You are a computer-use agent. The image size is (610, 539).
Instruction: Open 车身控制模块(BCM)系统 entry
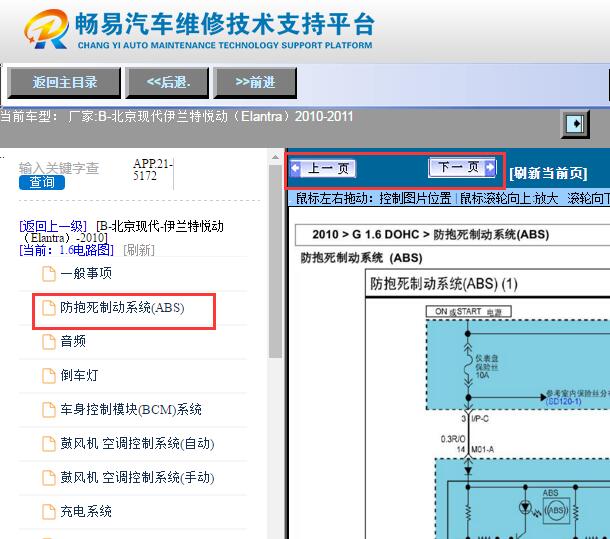tap(131, 409)
